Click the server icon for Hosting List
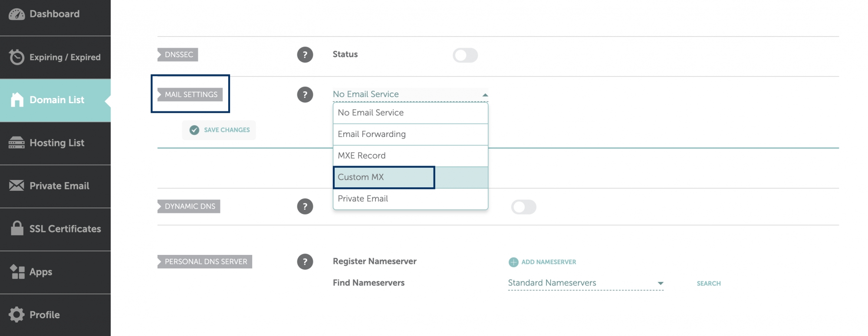This screenshot has width=868, height=336. click(x=16, y=143)
